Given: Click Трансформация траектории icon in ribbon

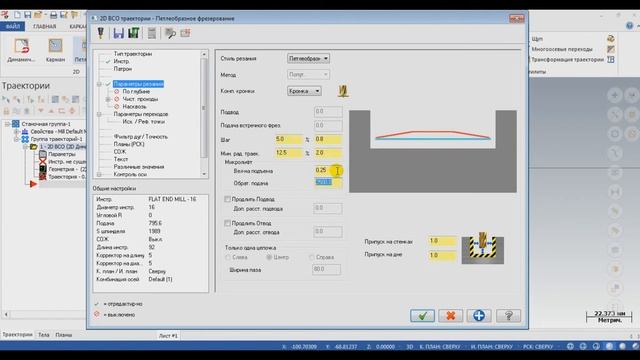Looking at the screenshot, I should (611, 59).
